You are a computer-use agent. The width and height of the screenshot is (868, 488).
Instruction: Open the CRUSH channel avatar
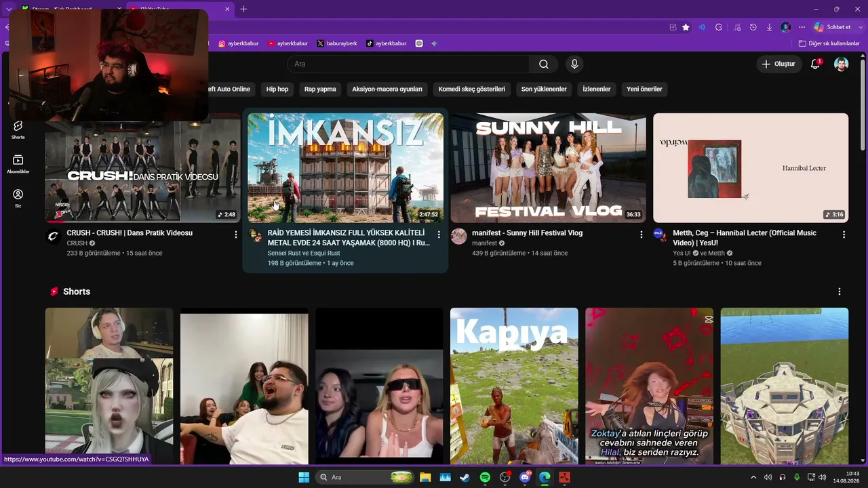pyautogui.click(x=53, y=236)
